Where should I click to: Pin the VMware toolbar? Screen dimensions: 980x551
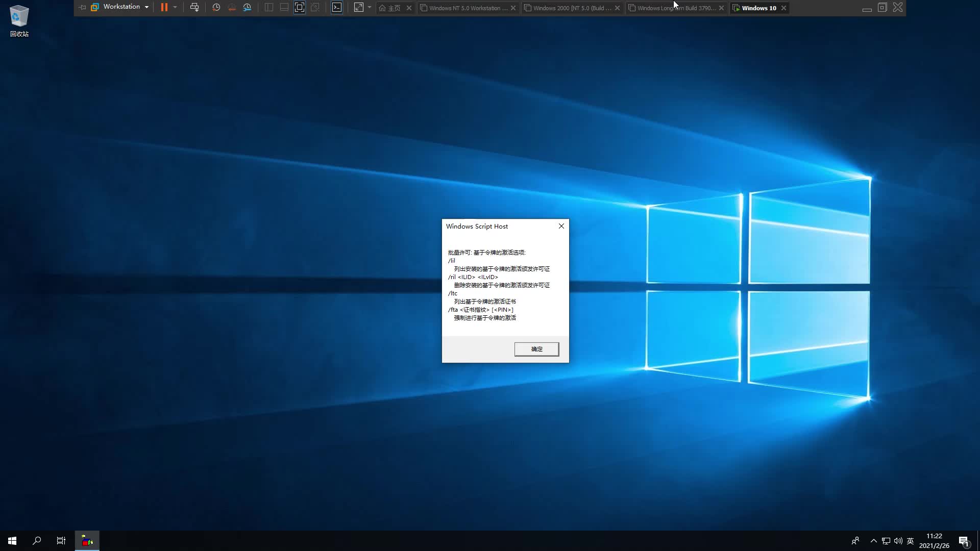pyautogui.click(x=82, y=7)
